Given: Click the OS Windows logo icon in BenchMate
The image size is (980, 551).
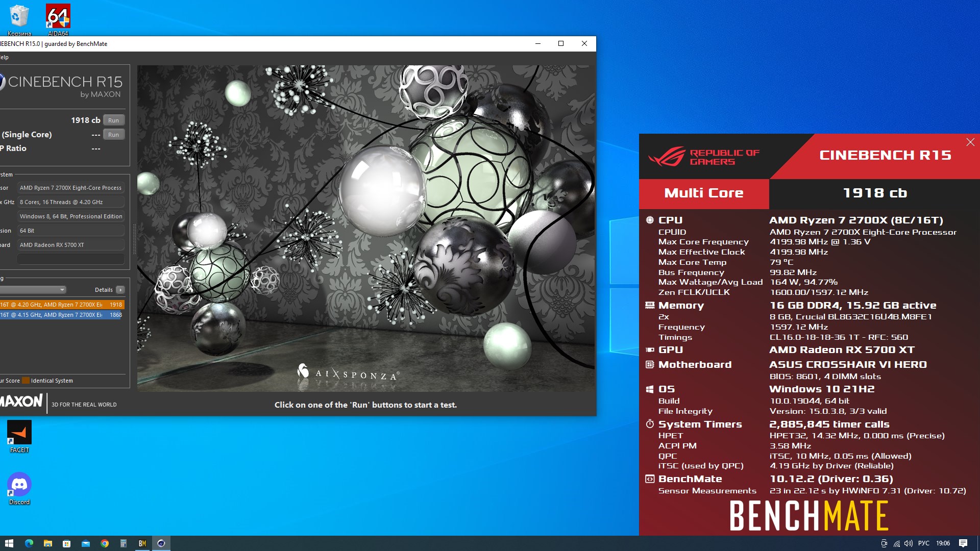Looking at the screenshot, I should (x=650, y=389).
